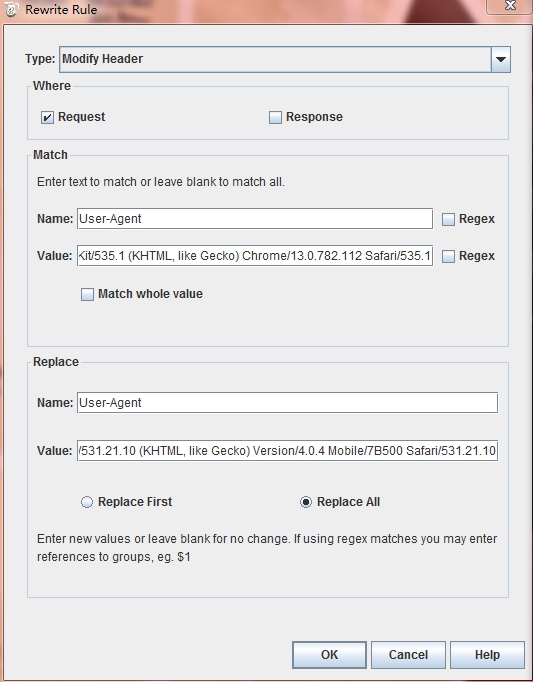533x682 pixels.
Task: Open the Type dropdown arrow
Action: pos(501,59)
